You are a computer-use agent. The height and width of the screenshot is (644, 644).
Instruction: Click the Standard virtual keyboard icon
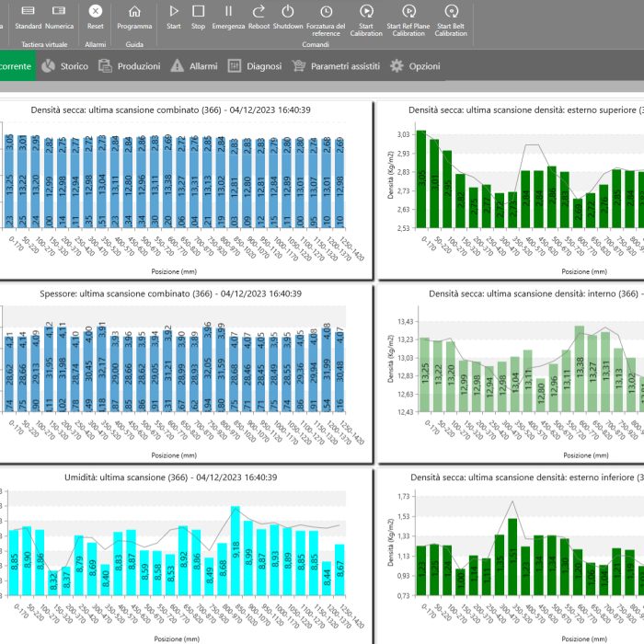point(29,12)
